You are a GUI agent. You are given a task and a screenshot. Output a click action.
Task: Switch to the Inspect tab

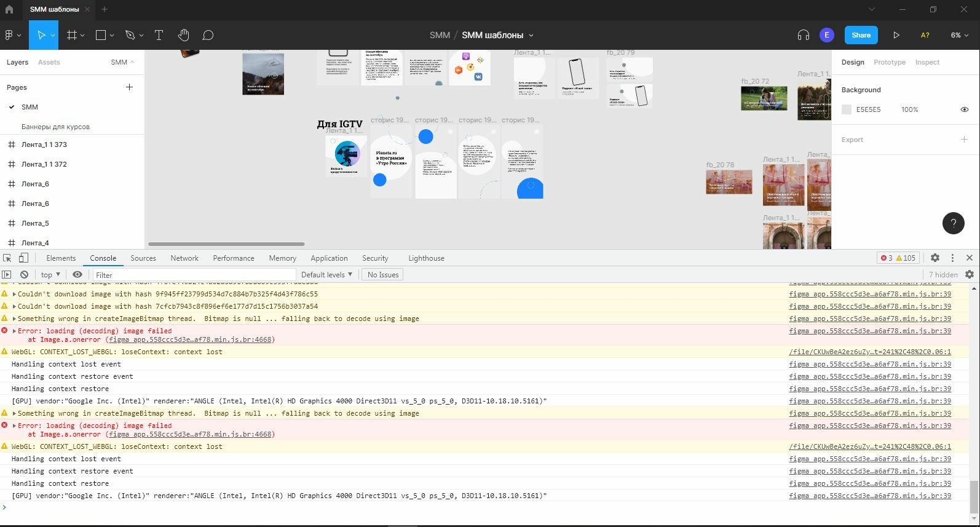pos(927,62)
